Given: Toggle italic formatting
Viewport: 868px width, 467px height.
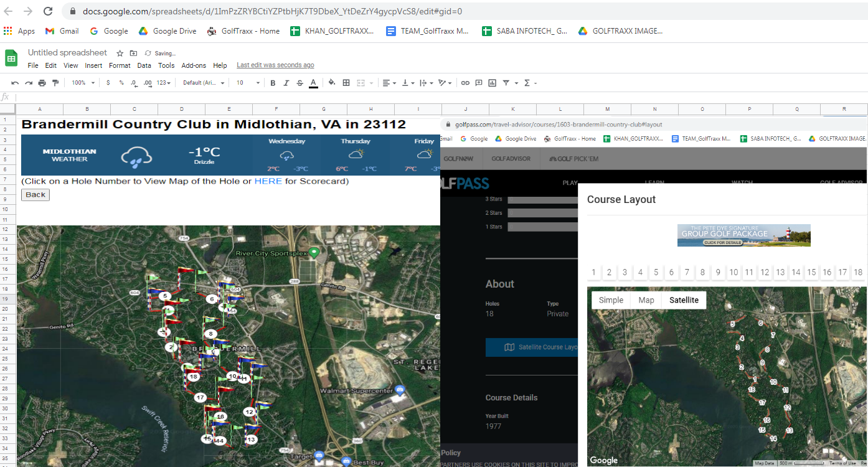Looking at the screenshot, I should (x=286, y=83).
